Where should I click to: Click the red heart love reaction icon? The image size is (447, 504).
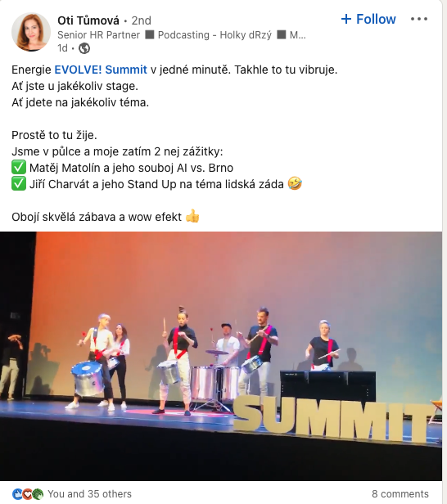tap(28, 494)
